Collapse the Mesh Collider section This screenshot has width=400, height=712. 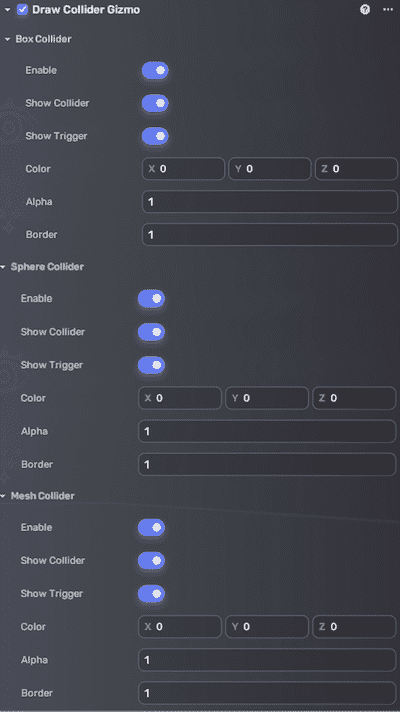3,496
